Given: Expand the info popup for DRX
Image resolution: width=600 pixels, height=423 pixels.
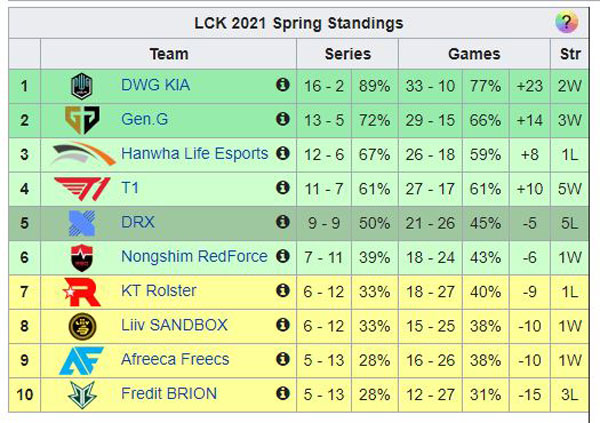Looking at the screenshot, I should pos(282,222).
